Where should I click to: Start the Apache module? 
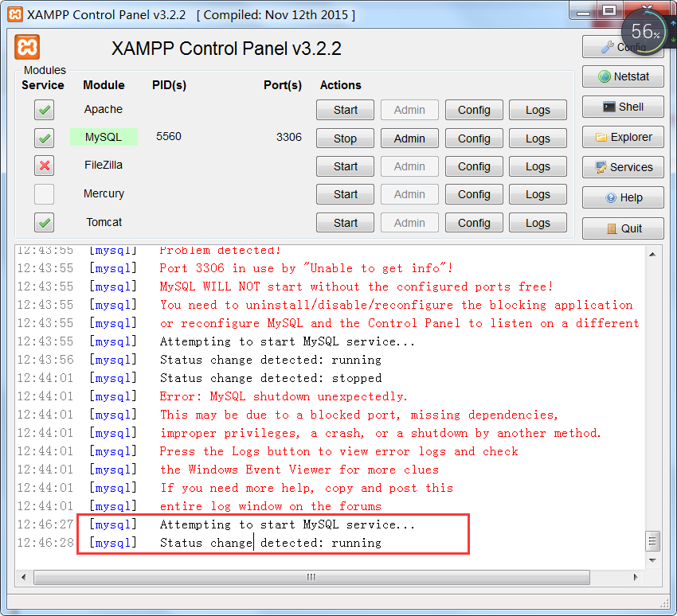click(x=345, y=110)
